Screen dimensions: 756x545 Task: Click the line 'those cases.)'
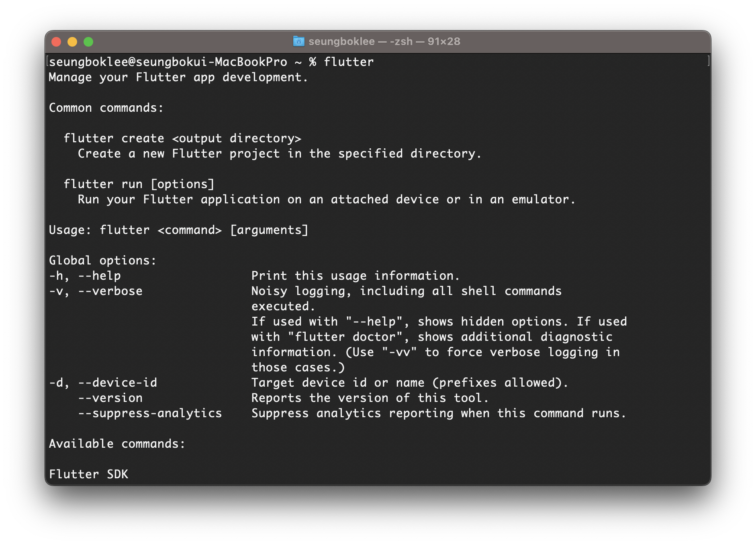(x=298, y=367)
